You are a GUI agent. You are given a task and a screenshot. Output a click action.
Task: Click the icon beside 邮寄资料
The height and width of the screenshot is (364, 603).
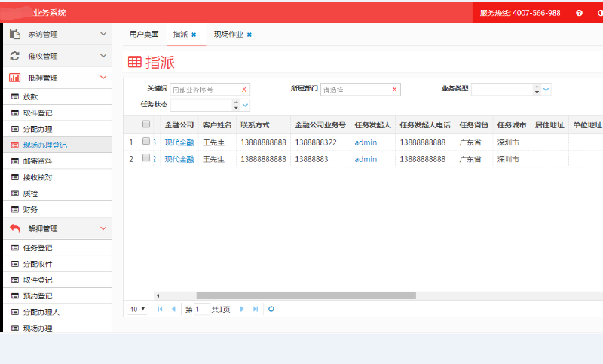tap(15, 161)
